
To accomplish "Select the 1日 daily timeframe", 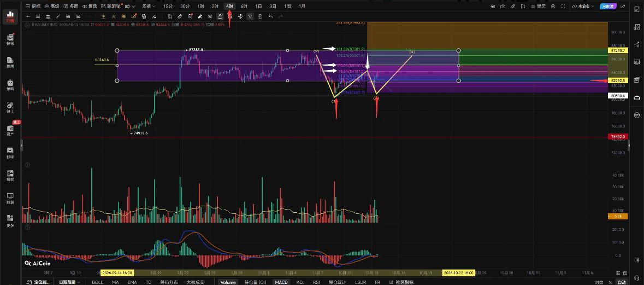I will pyautogui.click(x=258, y=6).
